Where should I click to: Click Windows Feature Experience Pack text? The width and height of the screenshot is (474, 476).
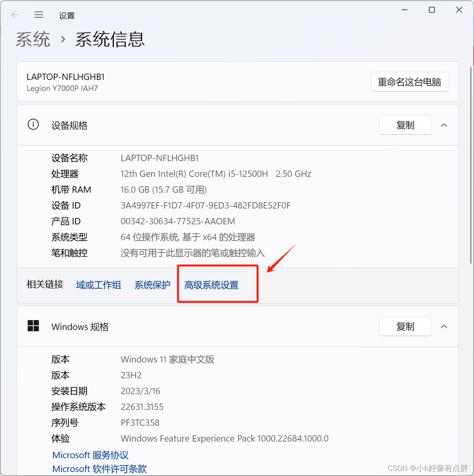tap(225, 438)
